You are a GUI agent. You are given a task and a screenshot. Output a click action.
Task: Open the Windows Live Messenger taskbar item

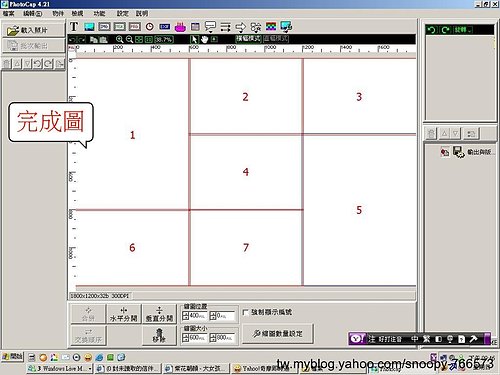click(x=60, y=368)
